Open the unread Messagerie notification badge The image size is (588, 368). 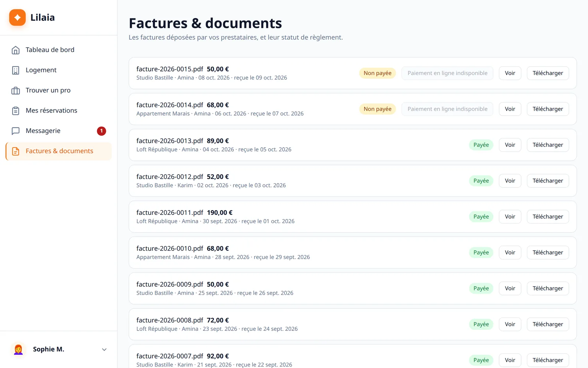pyautogui.click(x=101, y=131)
